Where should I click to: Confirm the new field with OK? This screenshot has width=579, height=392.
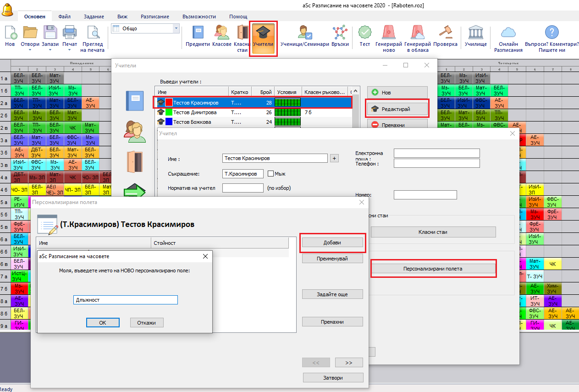point(103,323)
